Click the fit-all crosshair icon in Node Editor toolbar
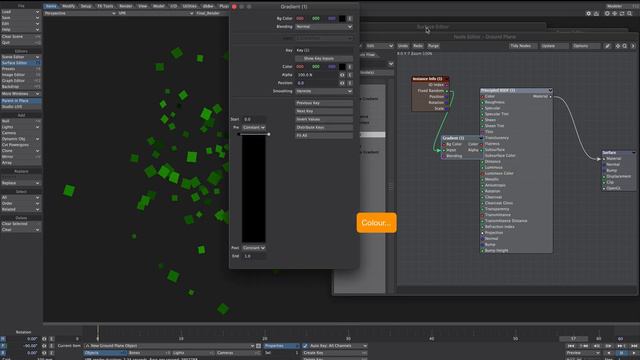Viewport: 640px width, 360px height. click(618, 46)
